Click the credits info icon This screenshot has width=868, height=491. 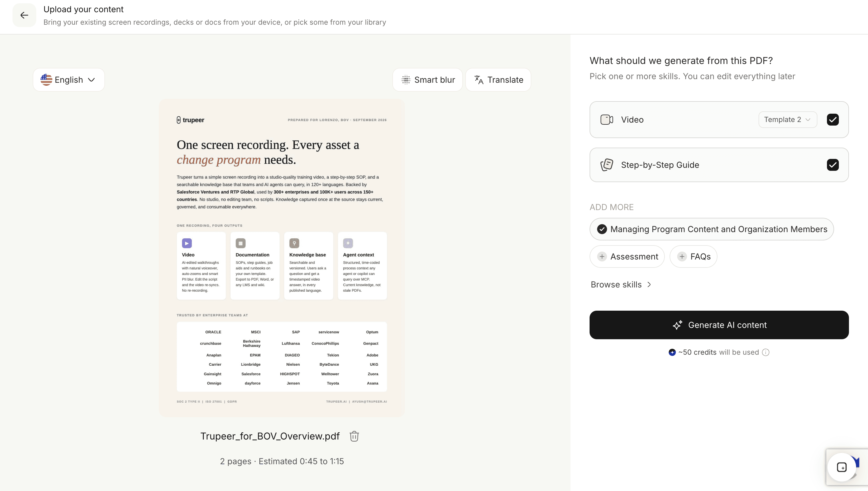click(766, 352)
